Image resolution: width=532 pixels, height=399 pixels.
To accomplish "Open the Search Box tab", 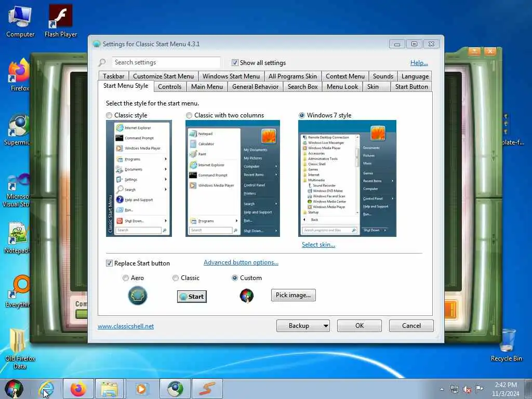I will [303, 87].
